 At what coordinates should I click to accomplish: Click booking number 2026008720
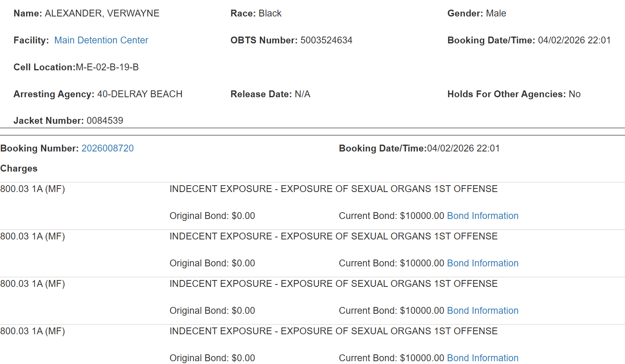(x=107, y=148)
